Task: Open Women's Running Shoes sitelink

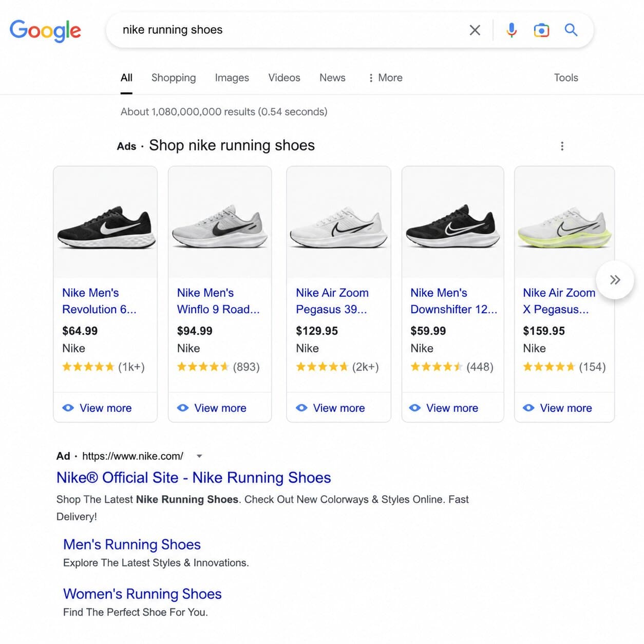Action: click(x=142, y=594)
